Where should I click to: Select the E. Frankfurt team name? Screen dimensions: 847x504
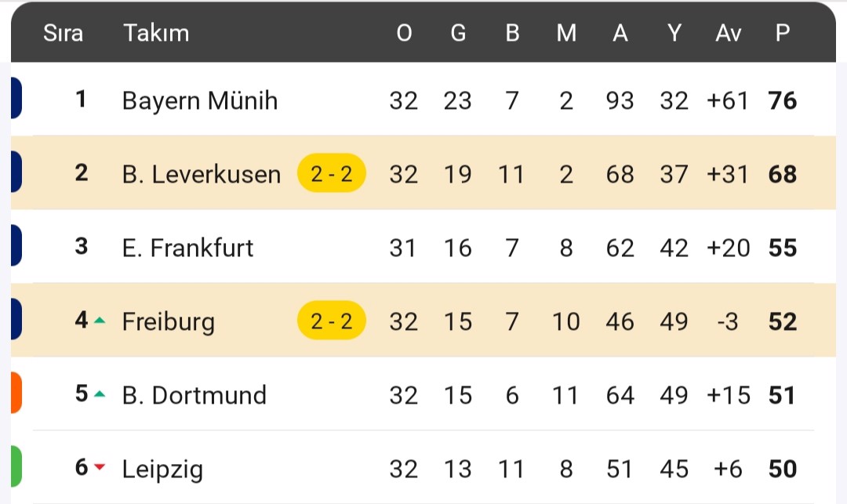tap(187, 248)
